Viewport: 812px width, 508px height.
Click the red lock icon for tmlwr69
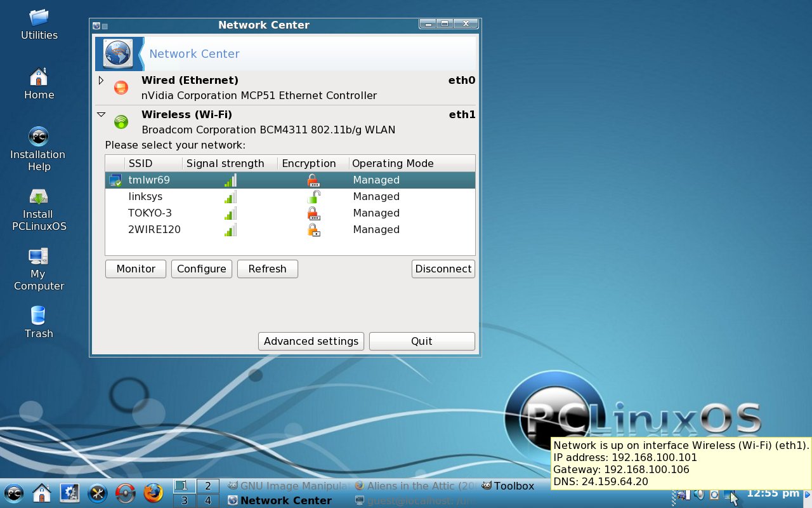[313, 180]
